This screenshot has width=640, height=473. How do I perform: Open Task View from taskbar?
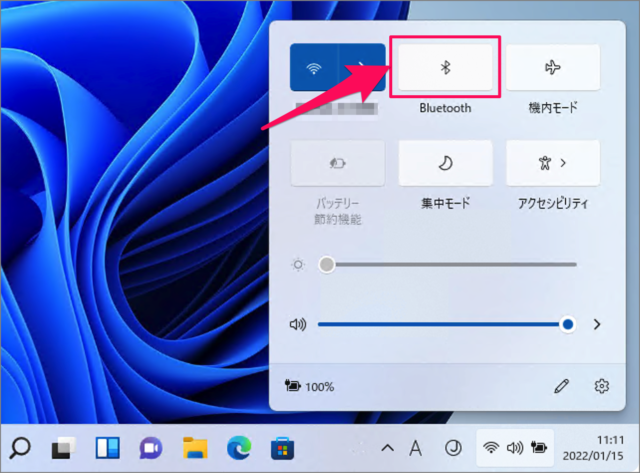click(64, 447)
